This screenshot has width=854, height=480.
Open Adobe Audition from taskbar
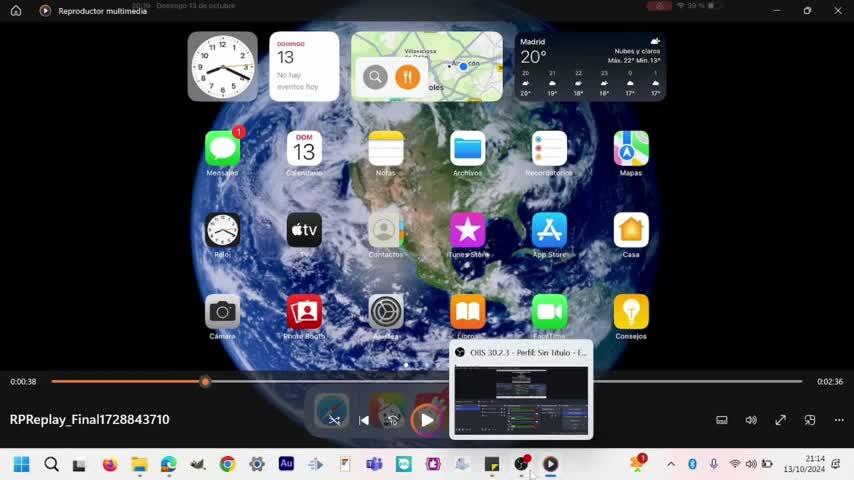click(x=286, y=464)
